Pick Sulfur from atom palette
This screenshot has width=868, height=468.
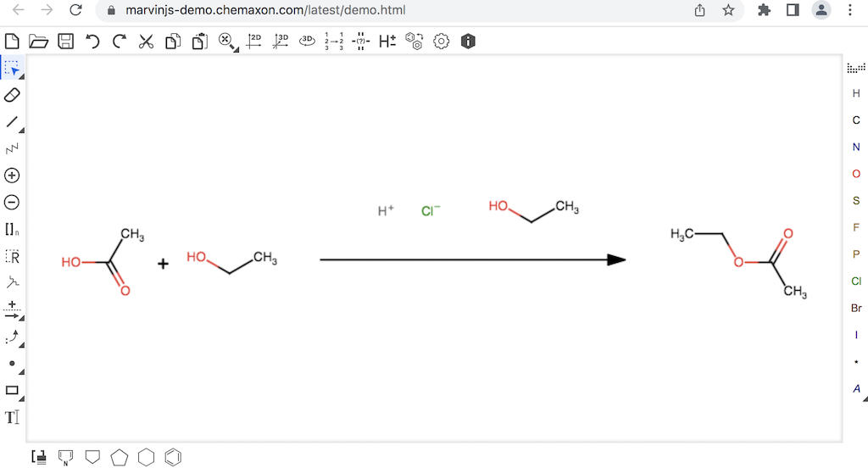tap(856, 200)
